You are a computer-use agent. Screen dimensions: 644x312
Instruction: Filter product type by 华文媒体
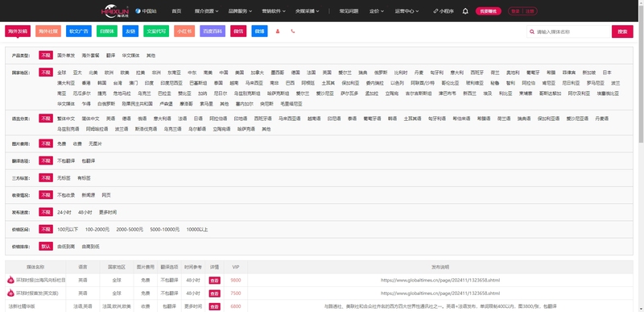click(x=130, y=55)
